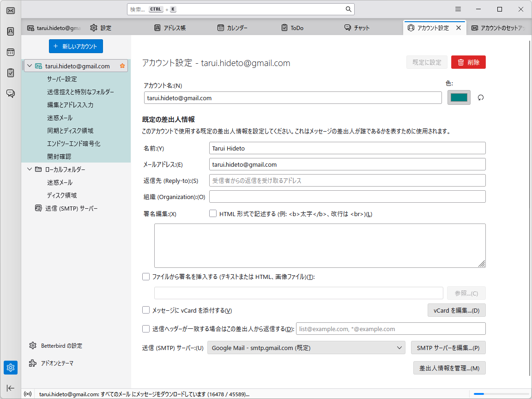Select 開封確認 tree item
The height and width of the screenshot is (399, 532).
point(59,157)
